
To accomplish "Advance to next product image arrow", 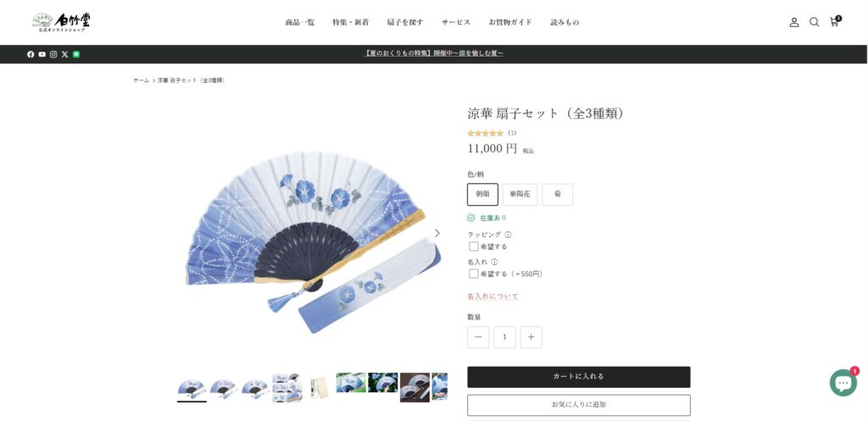I will pos(437,234).
